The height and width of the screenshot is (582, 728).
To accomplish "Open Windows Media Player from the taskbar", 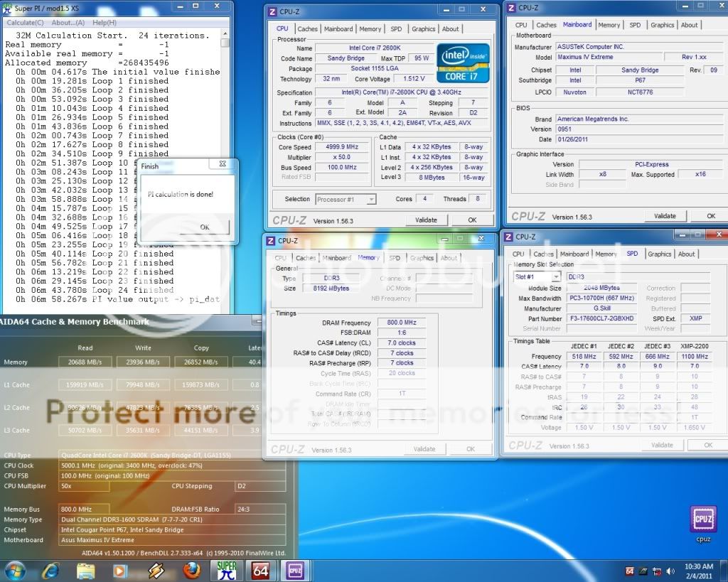I will point(119,571).
